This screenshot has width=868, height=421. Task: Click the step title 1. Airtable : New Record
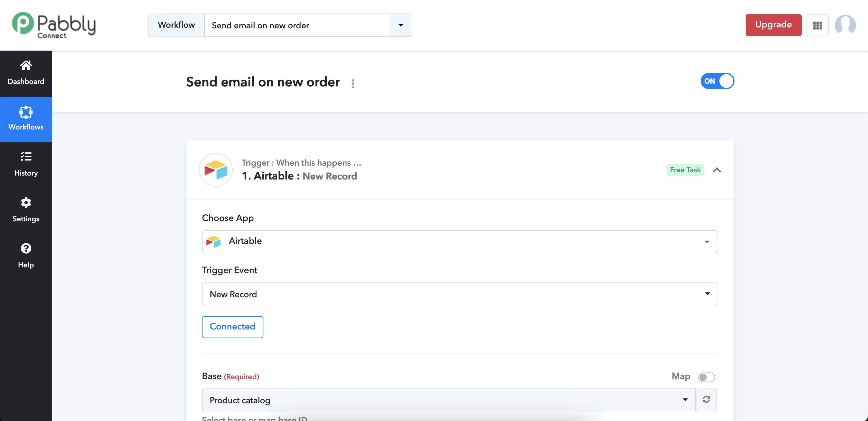point(299,176)
